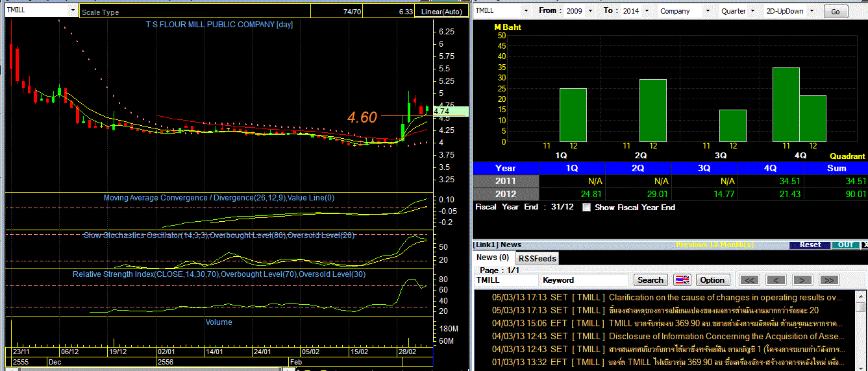868x371 pixels.
Task: Click the Sum column header in table
Action: pyautogui.click(x=837, y=168)
